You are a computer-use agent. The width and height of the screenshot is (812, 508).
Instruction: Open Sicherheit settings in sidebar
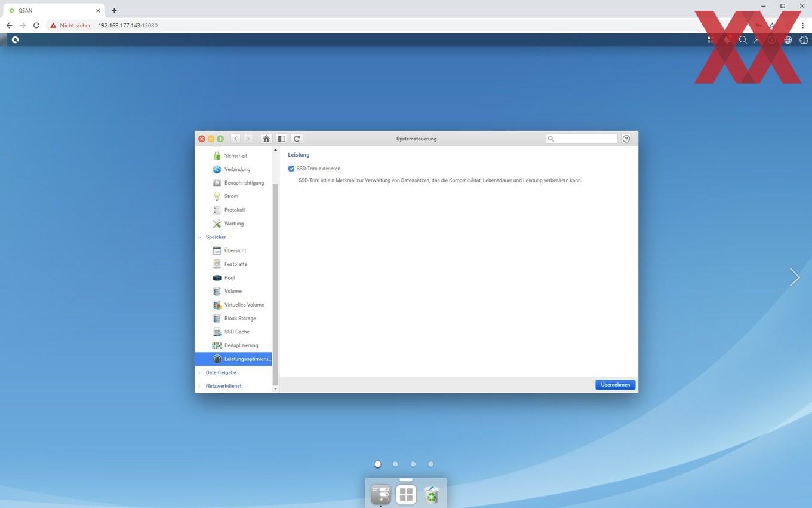[233, 156]
